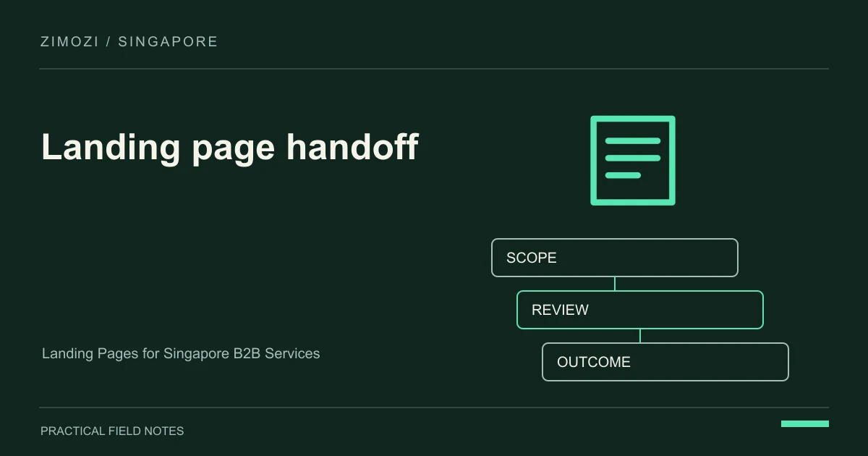Click the green document icon
This screenshot has width=868, height=456.
633,161
